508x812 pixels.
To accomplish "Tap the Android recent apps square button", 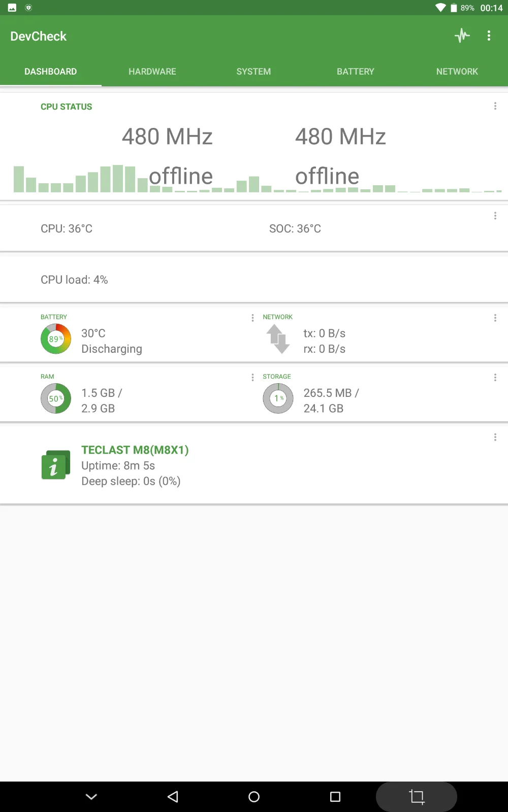I will [335, 797].
